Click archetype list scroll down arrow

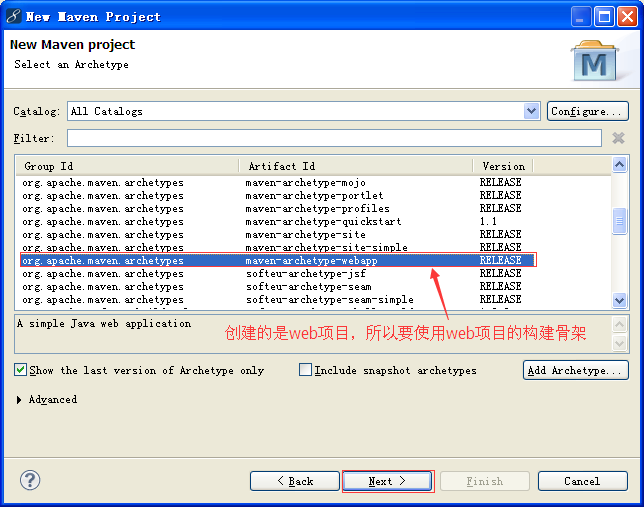point(619,300)
